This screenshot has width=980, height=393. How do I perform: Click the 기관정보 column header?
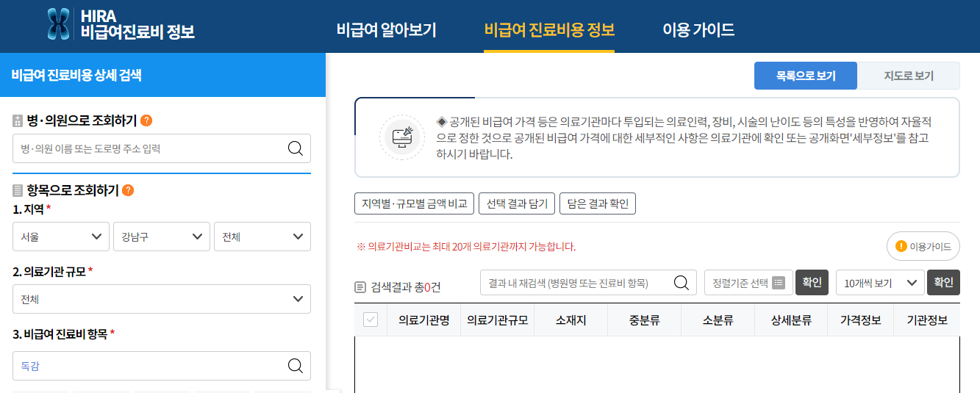[x=927, y=320]
